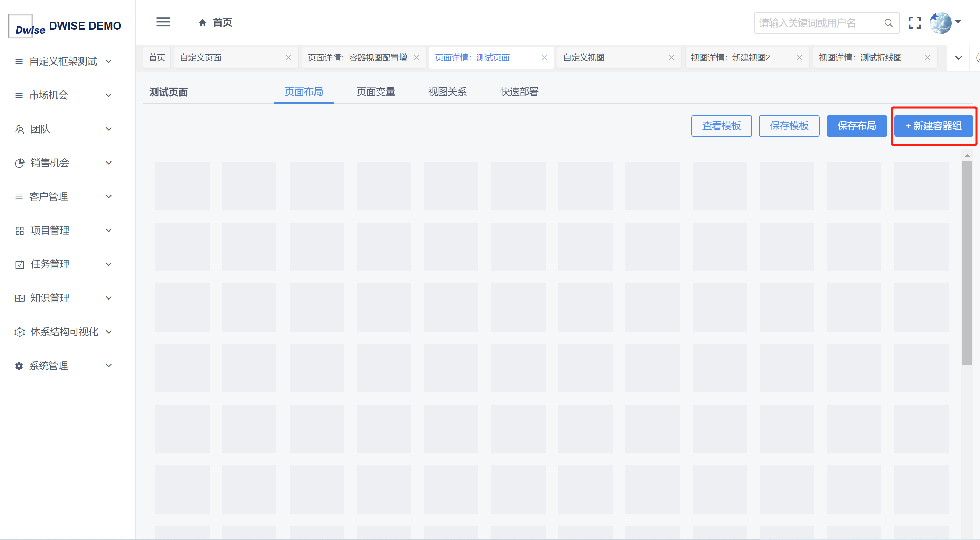Click the scrollbar up arrow

click(967, 156)
